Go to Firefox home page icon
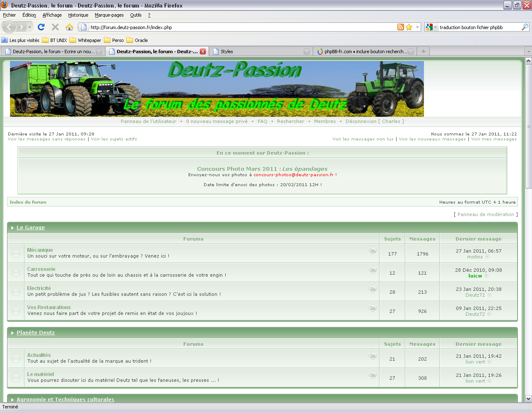532x413 pixels. 69,27
